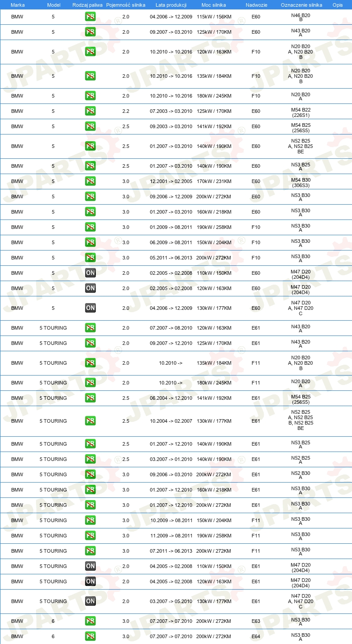Image resolution: width=352 pixels, height=644 pixels.
Task: Click petrol icon in the 05.2011 -> 06.2013 row
Action: [x=90, y=258]
